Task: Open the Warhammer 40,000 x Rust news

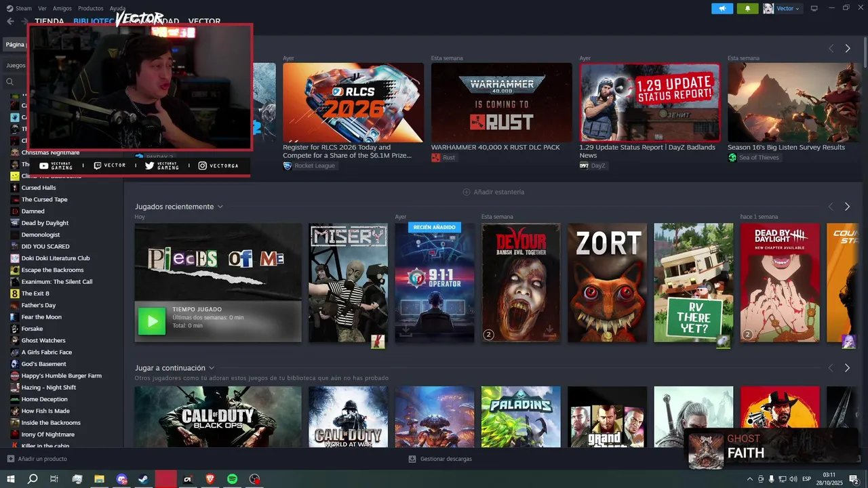Action: pyautogui.click(x=502, y=102)
